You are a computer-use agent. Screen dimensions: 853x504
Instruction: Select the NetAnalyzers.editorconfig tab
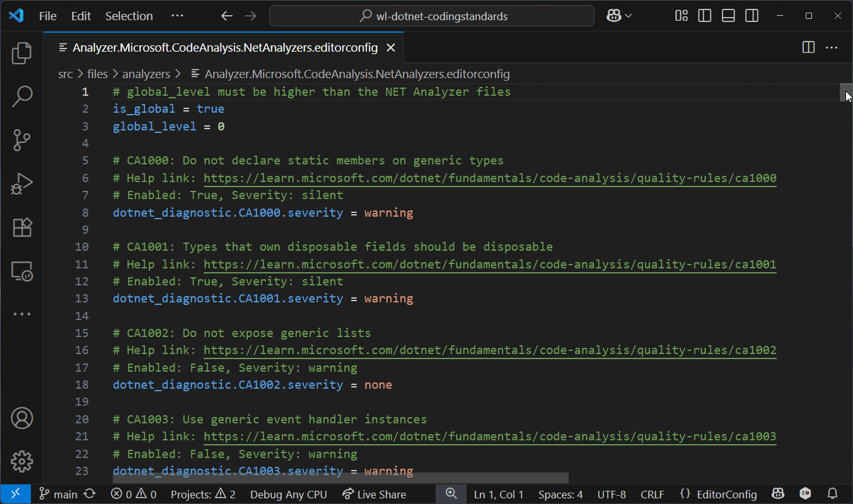click(x=221, y=47)
